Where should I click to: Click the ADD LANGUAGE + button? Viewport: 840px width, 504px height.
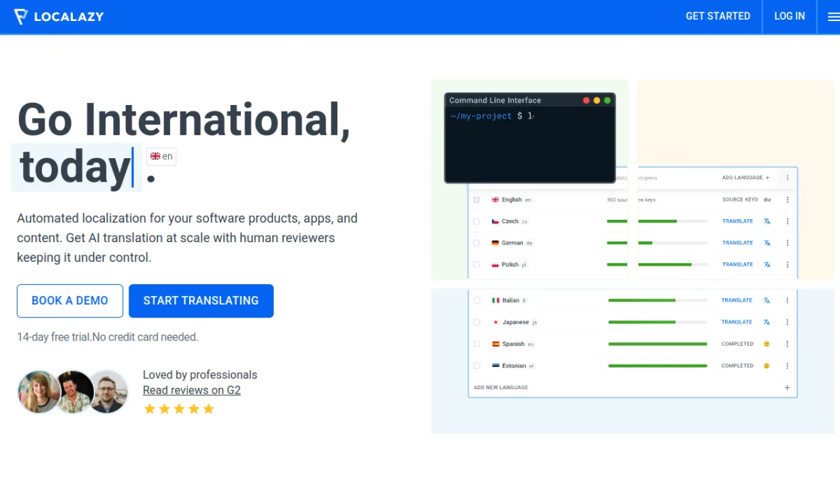(746, 178)
